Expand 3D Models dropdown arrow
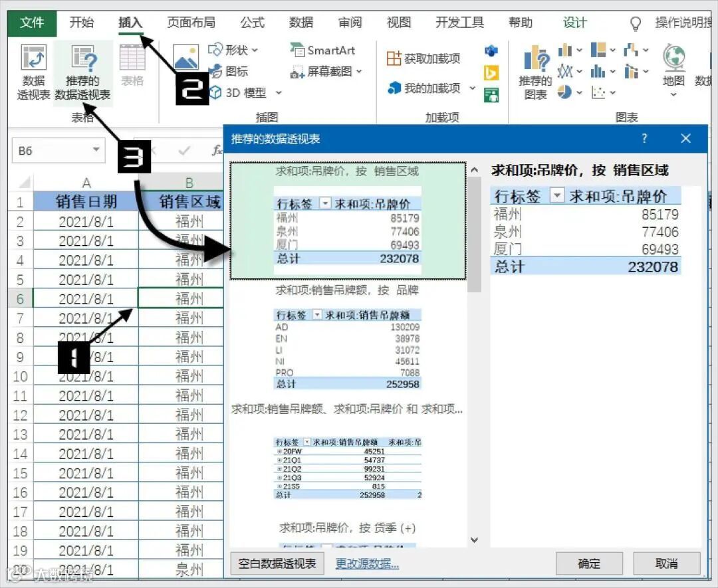Image resolution: width=718 pixels, height=588 pixels. point(279,93)
